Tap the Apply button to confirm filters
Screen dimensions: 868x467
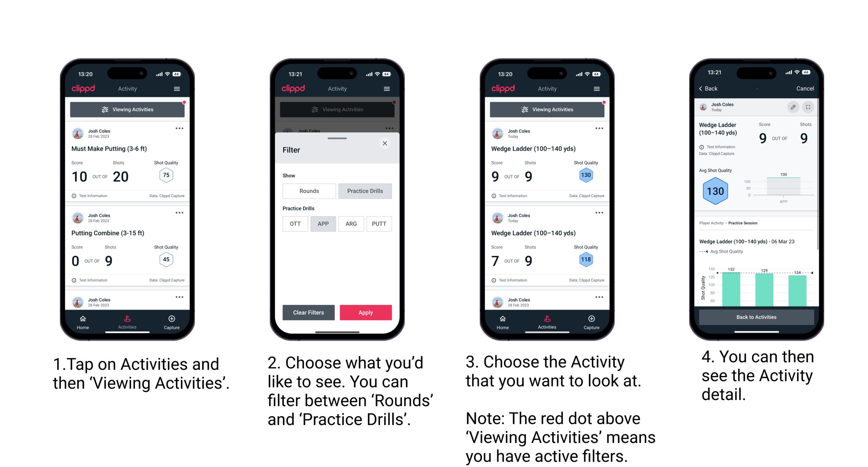(x=366, y=312)
